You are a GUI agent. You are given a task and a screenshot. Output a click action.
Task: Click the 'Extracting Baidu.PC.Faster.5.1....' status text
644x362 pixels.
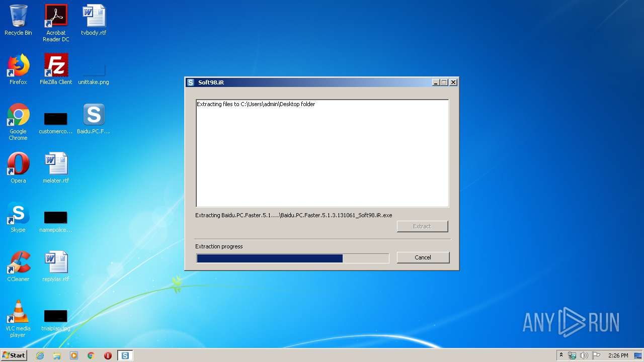(294, 215)
